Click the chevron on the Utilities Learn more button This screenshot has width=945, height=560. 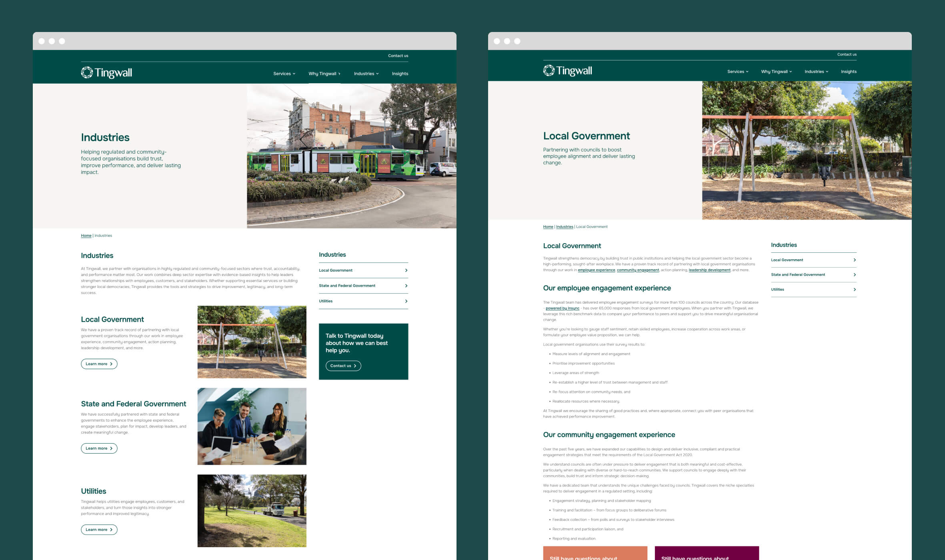tap(111, 530)
